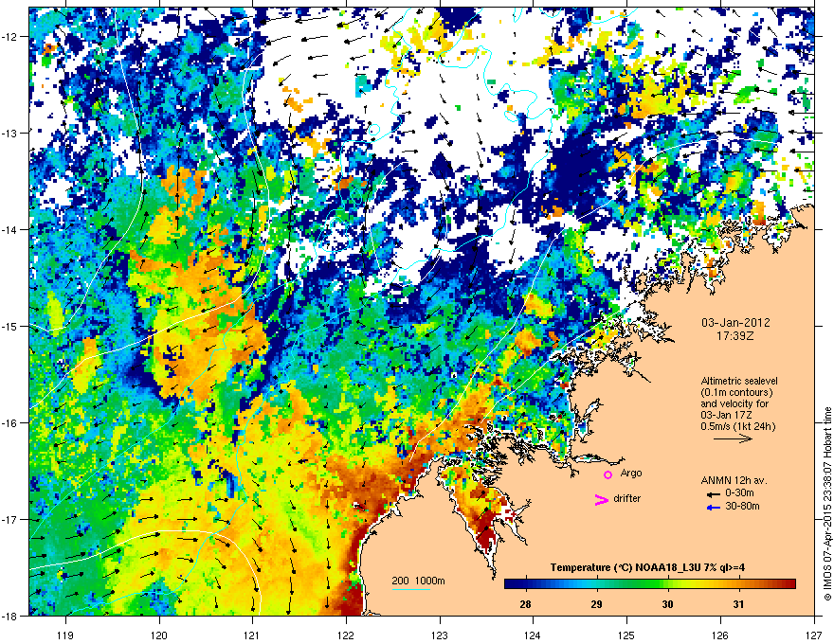Select the time text 17:39Z
Screen dimensions: 834x644
(735, 336)
